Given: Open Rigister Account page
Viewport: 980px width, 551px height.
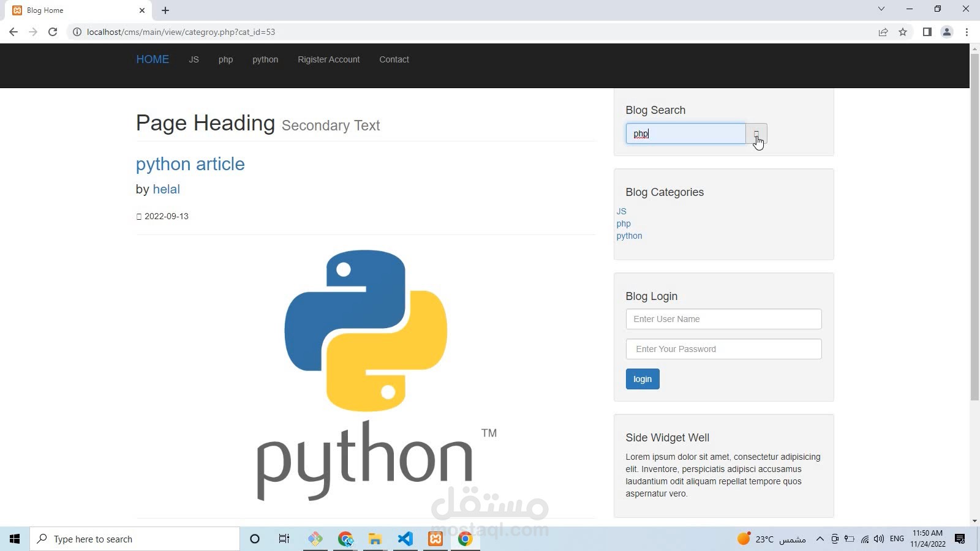Looking at the screenshot, I should (328, 59).
